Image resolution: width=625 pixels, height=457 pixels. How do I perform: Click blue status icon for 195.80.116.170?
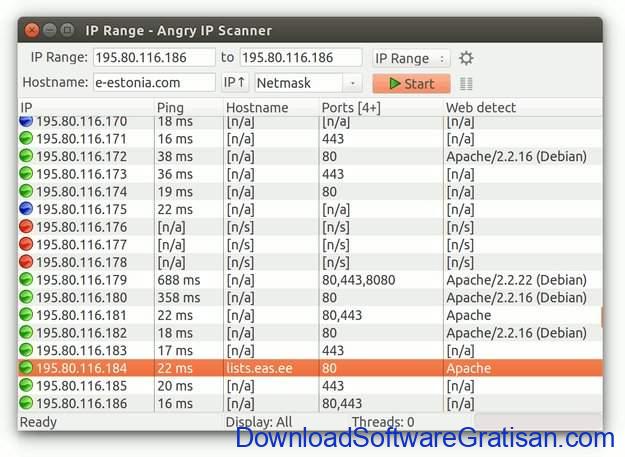[26, 122]
